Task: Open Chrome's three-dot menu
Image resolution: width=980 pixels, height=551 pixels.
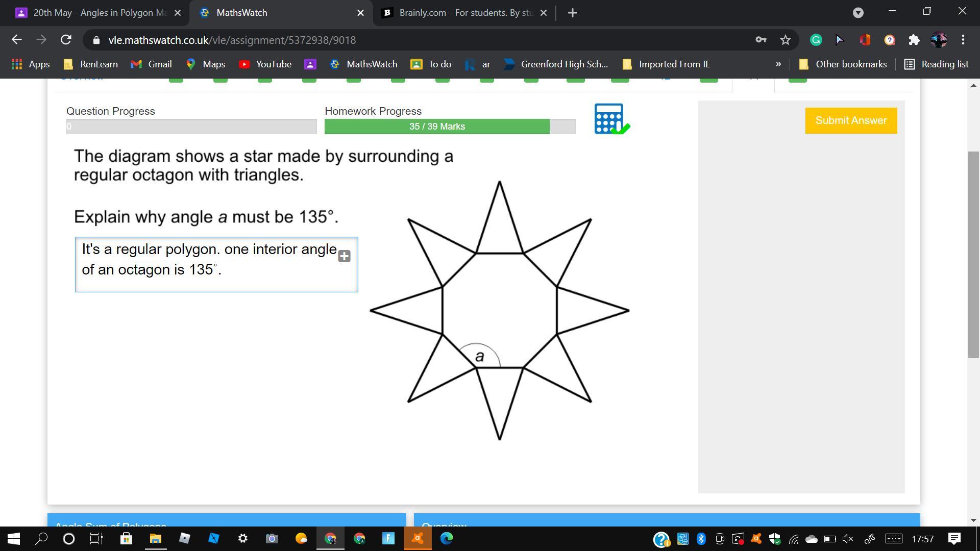Action: 963,40
